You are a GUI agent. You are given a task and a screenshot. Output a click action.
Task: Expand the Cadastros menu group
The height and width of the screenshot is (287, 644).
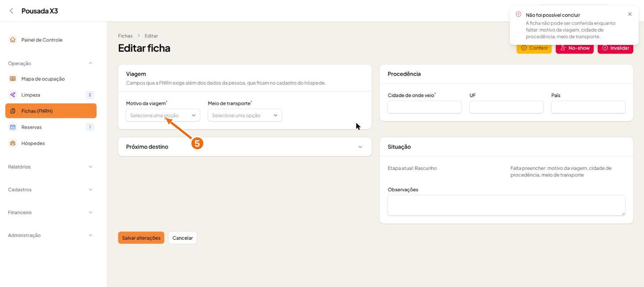coord(51,190)
